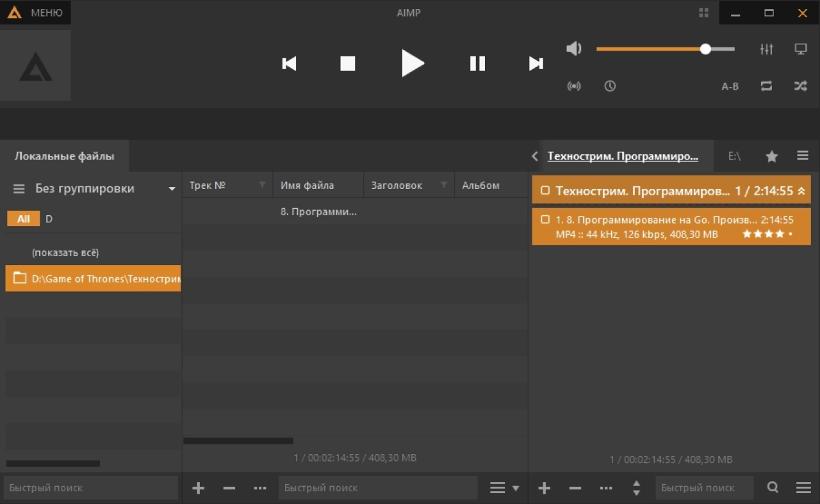Open playlist tabs hamburger menu
The width and height of the screenshot is (820, 504).
803,156
